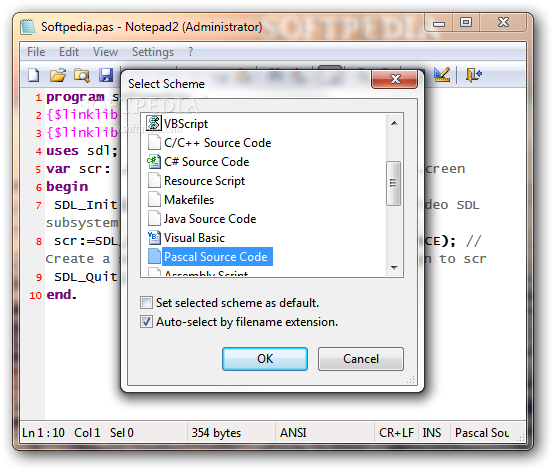Open the Edit menu

(69, 52)
